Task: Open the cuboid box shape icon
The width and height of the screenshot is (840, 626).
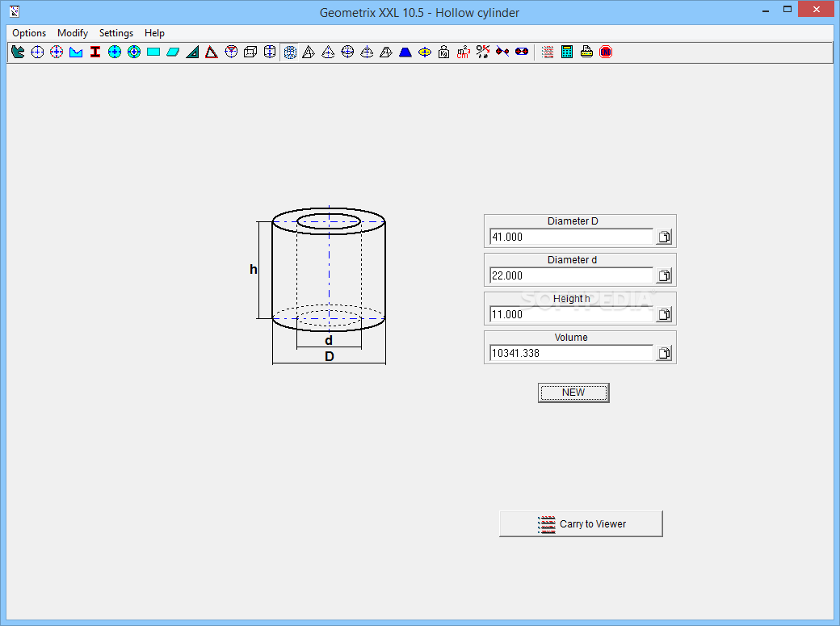Action: (x=250, y=52)
